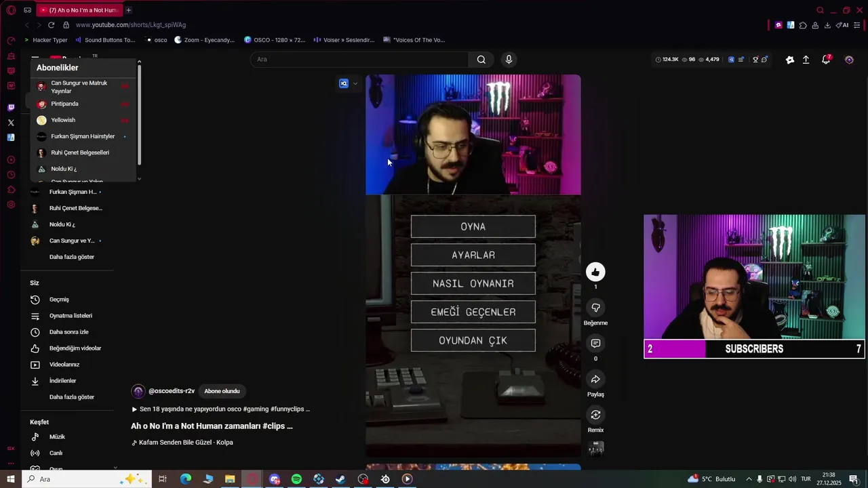868x488 pixels.
Task: Search YouTube with the magnifier icon
Action: click(x=481, y=60)
